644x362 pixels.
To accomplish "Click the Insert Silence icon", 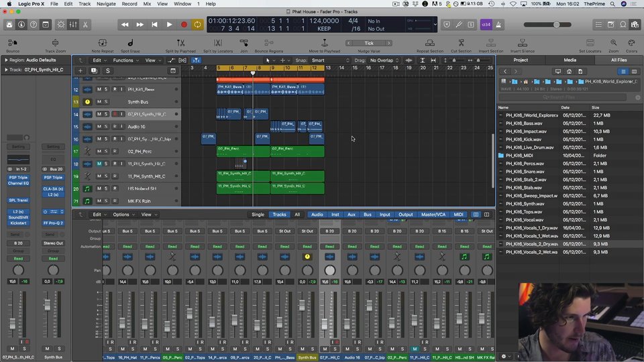I will pos(523,43).
